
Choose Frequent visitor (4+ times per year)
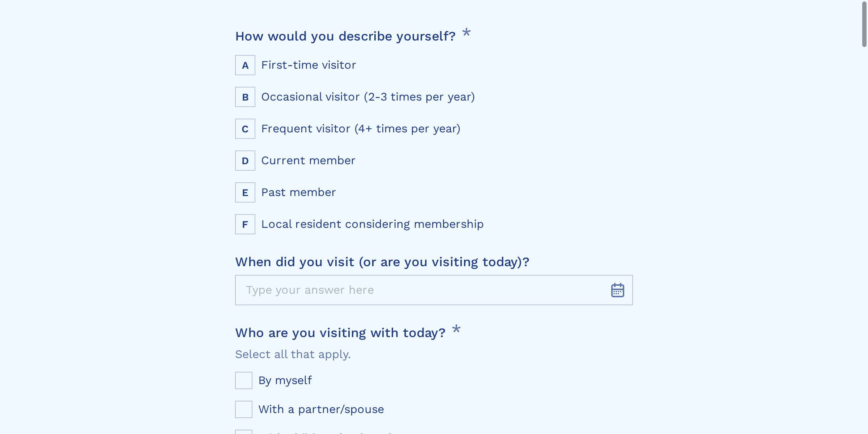point(361,128)
